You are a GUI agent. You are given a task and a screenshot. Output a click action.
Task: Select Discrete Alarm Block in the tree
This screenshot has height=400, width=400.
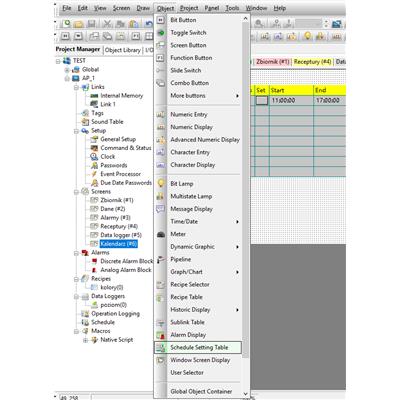[x=127, y=261]
